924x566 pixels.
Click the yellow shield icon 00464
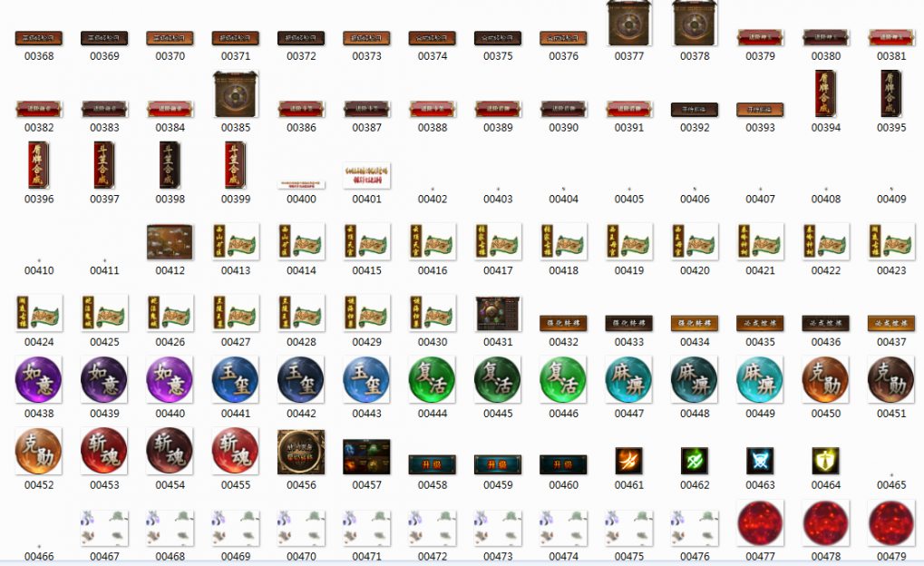825,461
